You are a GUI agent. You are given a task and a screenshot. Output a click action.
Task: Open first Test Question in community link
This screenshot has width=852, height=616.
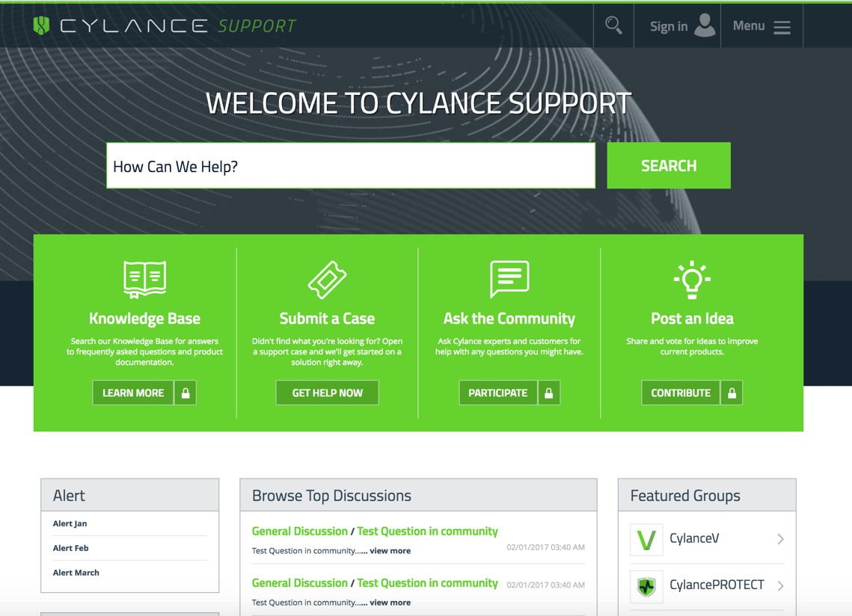click(x=427, y=532)
